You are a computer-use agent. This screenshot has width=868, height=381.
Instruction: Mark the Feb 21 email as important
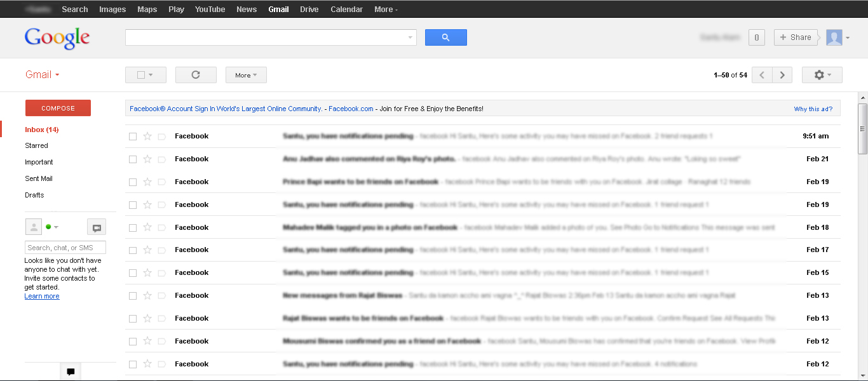161,159
